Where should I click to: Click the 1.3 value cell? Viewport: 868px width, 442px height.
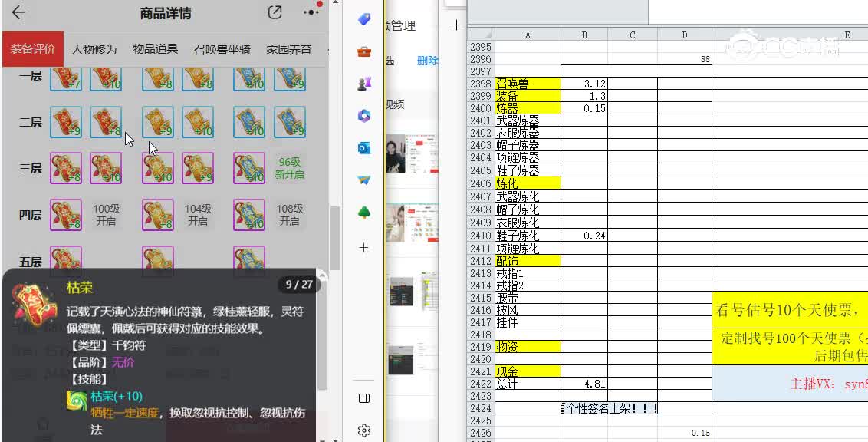[x=584, y=96]
